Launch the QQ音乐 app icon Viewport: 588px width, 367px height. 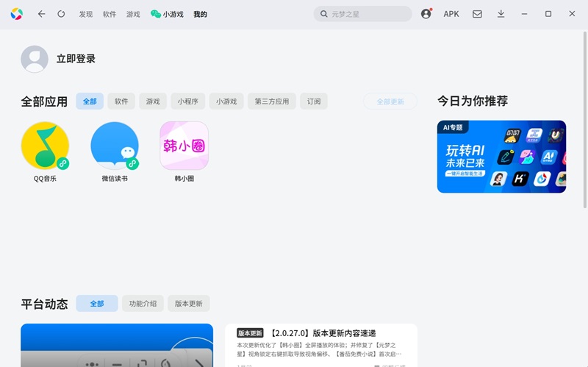tap(45, 146)
